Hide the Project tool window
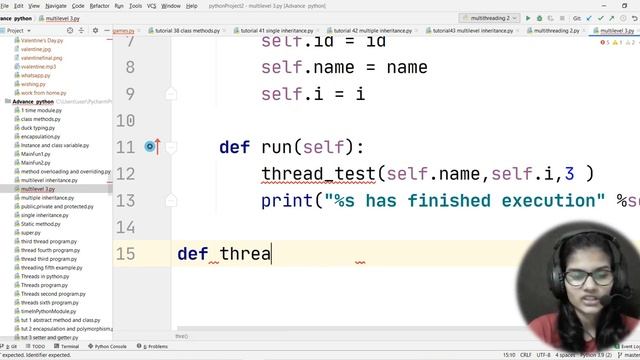 coord(107,31)
